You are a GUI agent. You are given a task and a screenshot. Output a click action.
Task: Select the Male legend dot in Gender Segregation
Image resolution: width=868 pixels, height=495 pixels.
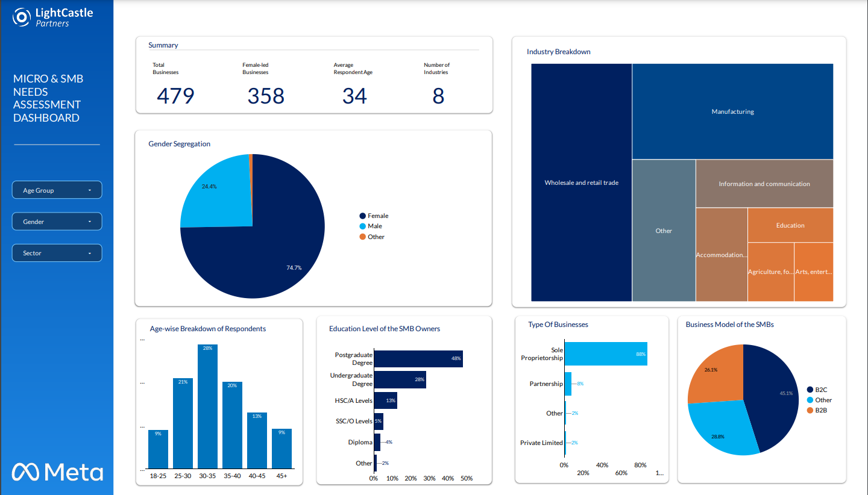tap(363, 226)
